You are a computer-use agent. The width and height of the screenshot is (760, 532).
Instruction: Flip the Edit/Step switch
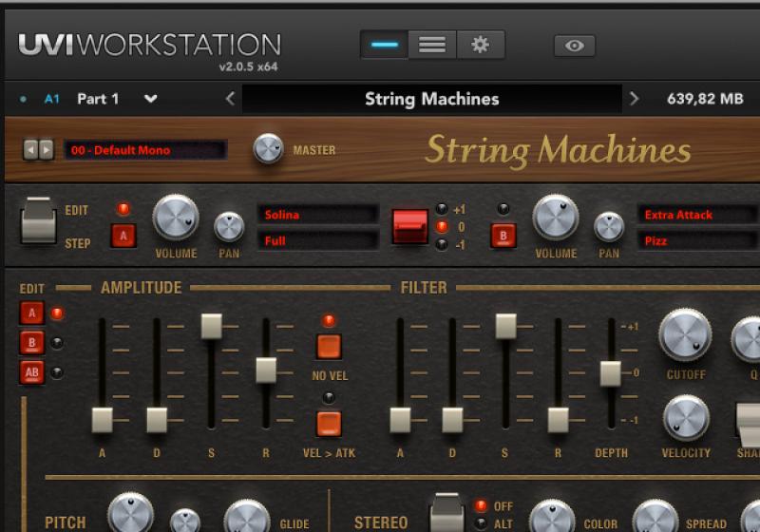tap(39, 220)
